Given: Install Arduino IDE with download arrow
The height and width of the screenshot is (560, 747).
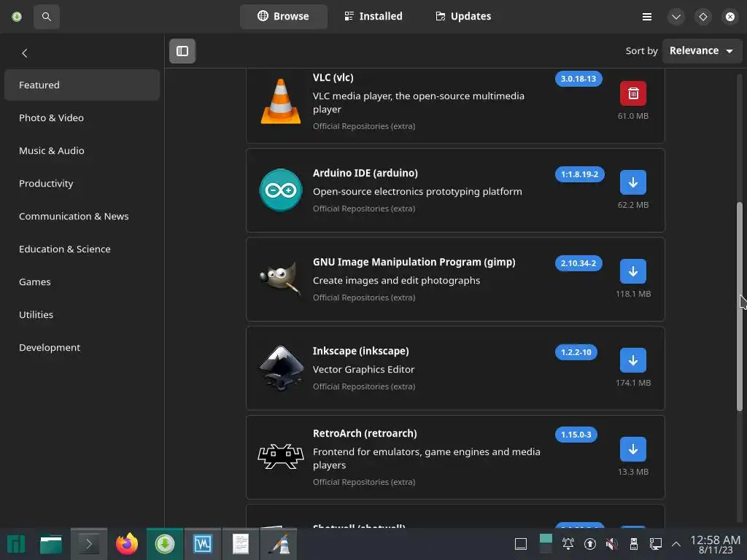Looking at the screenshot, I should 632,182.
